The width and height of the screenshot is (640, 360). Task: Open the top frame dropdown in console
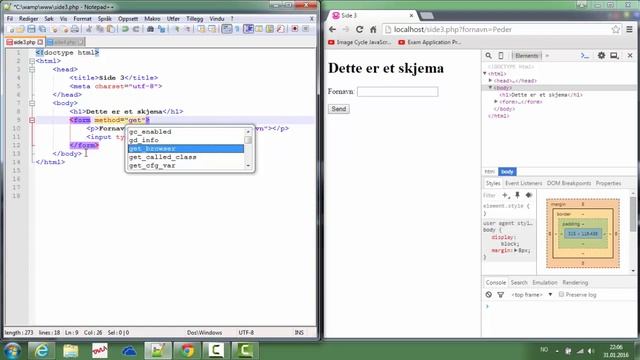coord(531,294)
